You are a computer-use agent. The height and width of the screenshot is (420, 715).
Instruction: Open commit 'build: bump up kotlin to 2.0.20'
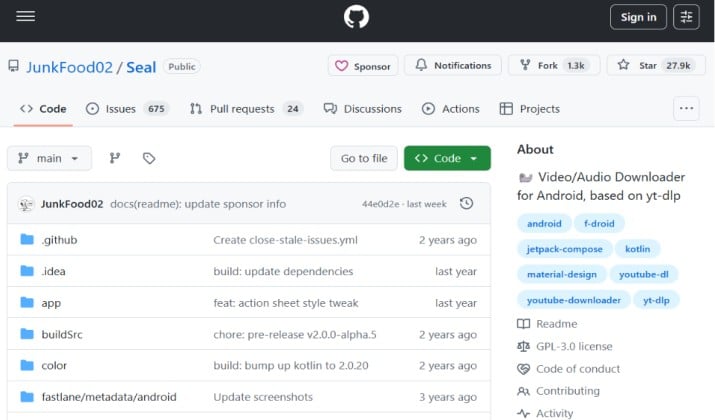291,365
